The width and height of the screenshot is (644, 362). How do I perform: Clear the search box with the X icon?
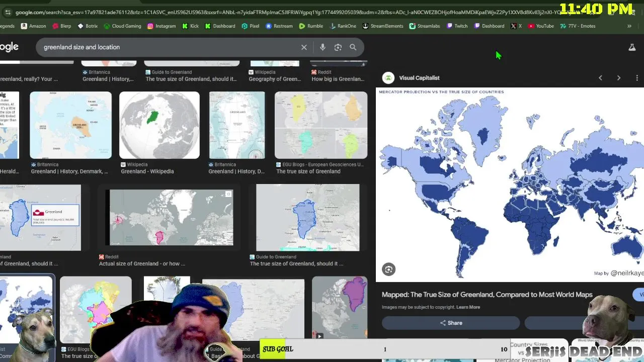pos(304,47)
